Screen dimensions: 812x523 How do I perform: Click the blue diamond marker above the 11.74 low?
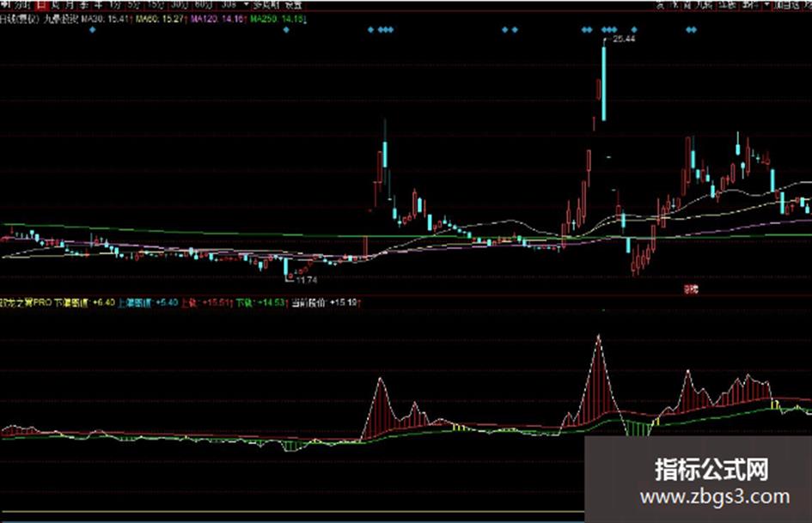[x=286, y=30]
